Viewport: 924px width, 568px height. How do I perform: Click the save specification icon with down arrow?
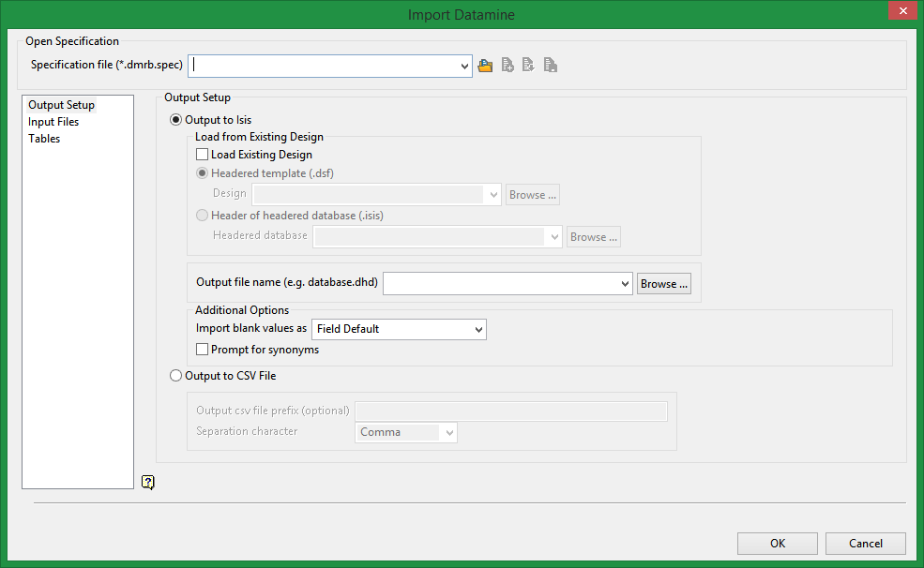pyautogui.click(x=528, y=66)
